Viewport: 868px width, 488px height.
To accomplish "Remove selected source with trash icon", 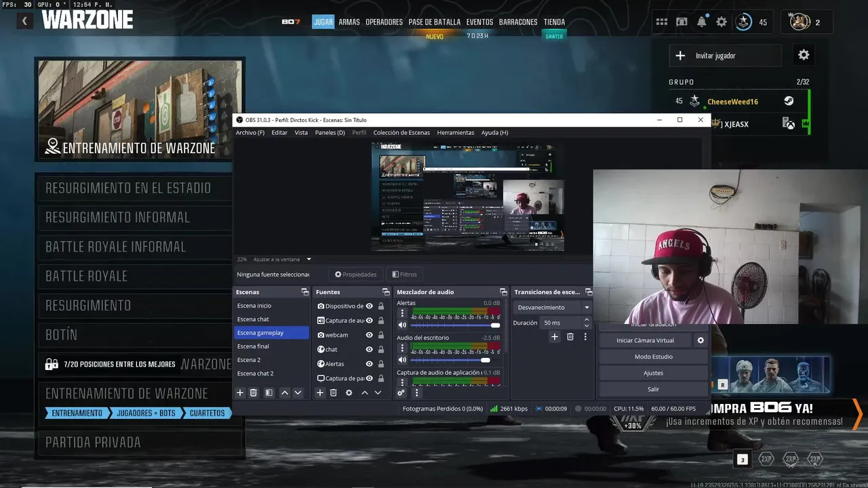I will pyautogui.click(x=334, y=392).
